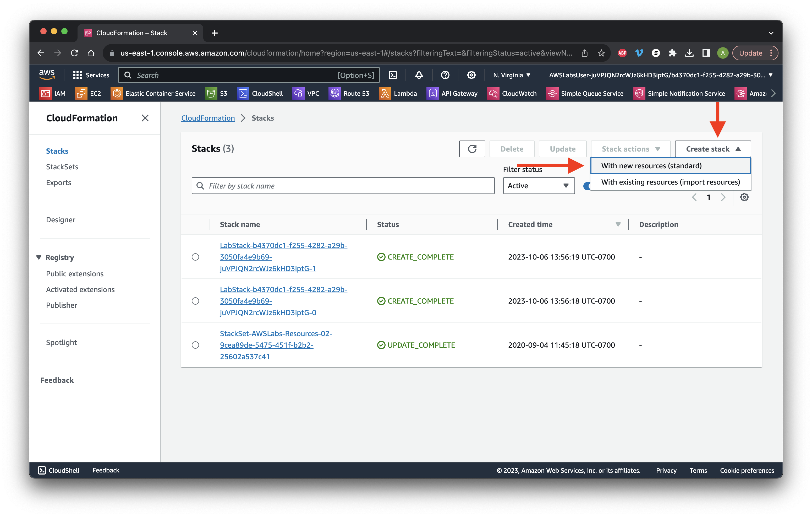
Task: Open the Route 53 shortcut
Action: click(x=349, y=94)
